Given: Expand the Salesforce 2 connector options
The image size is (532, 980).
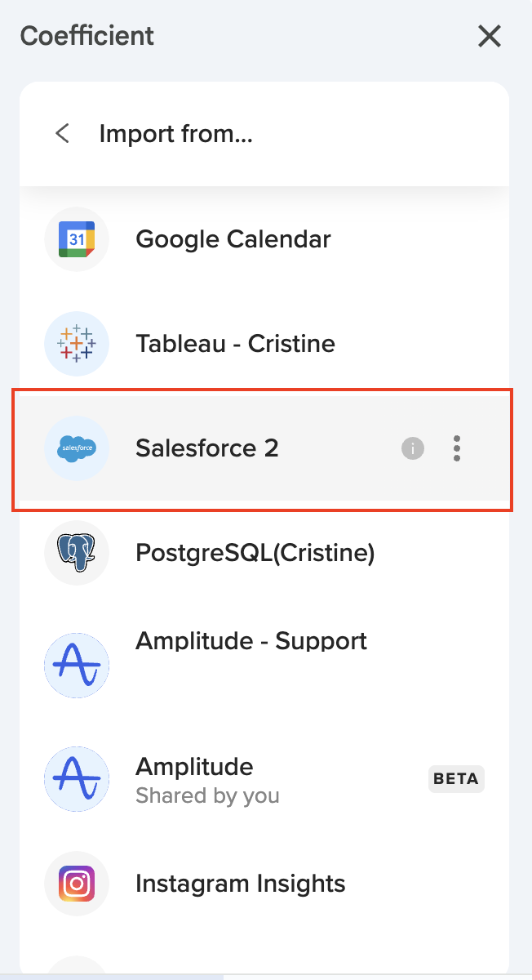Looking at the screenshot, I should pyautogui.click(x=457, y=448).
